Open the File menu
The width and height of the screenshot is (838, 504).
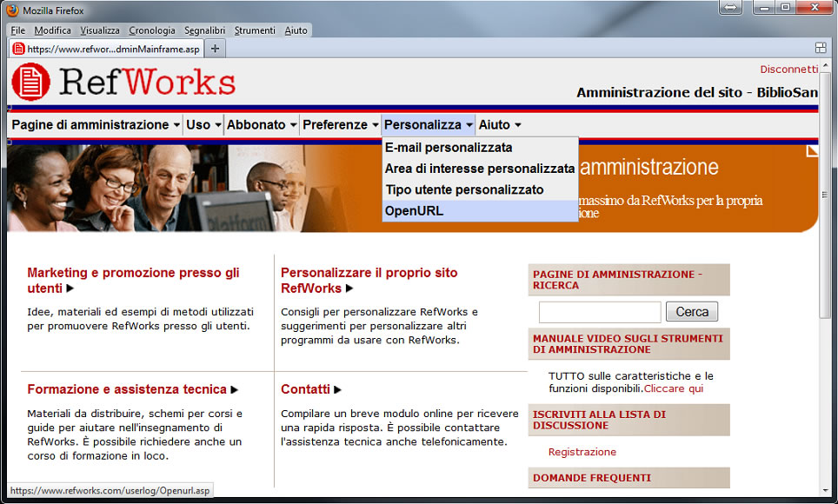pos(17,30)
